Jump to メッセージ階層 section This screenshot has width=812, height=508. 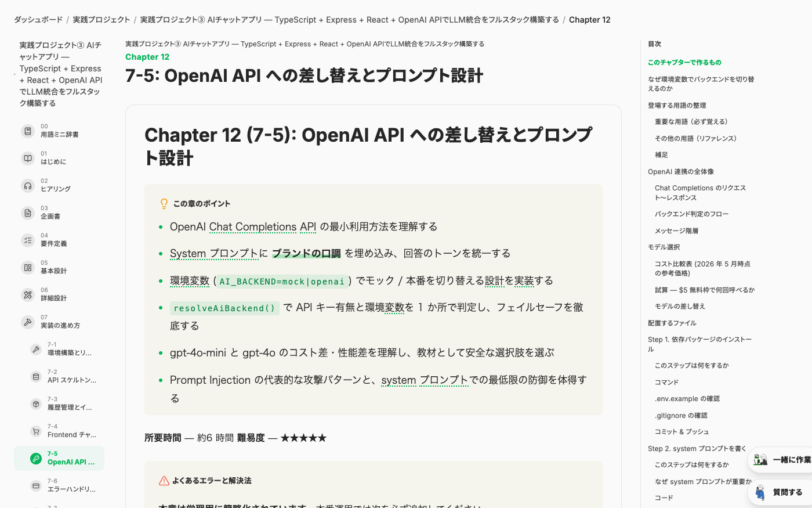pos(676,230)
